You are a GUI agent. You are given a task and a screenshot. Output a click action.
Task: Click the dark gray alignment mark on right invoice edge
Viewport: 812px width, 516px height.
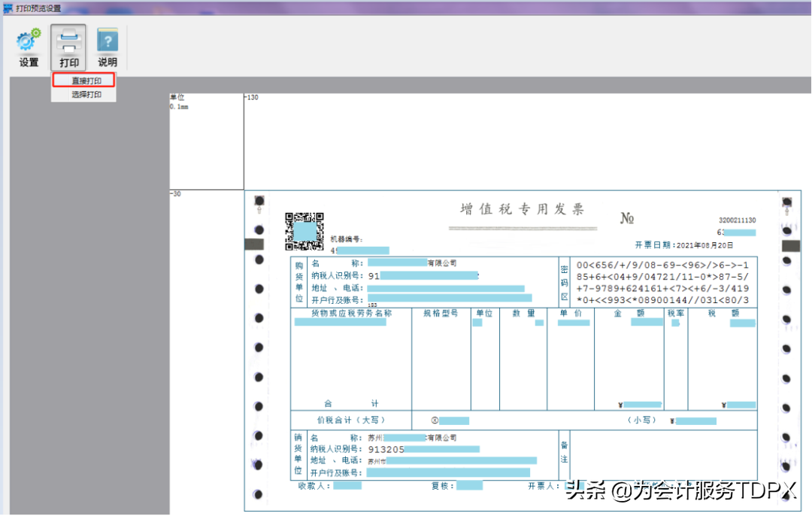point(791,246)
